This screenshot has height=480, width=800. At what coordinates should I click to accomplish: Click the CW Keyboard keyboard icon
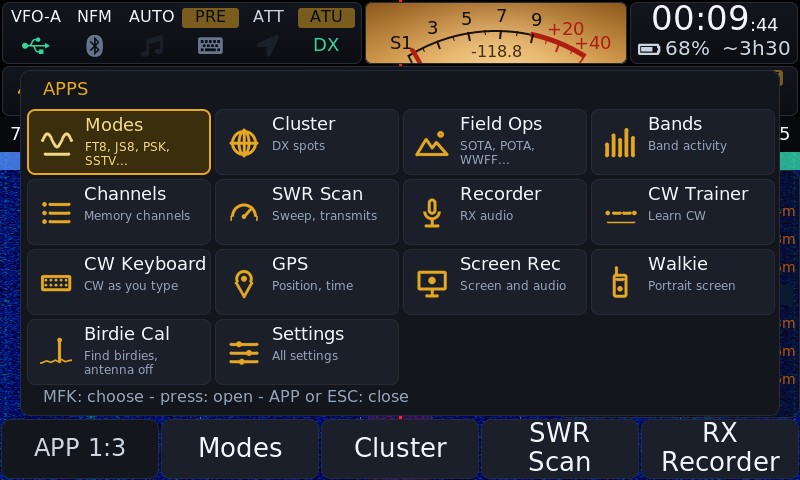click(56, 283)
